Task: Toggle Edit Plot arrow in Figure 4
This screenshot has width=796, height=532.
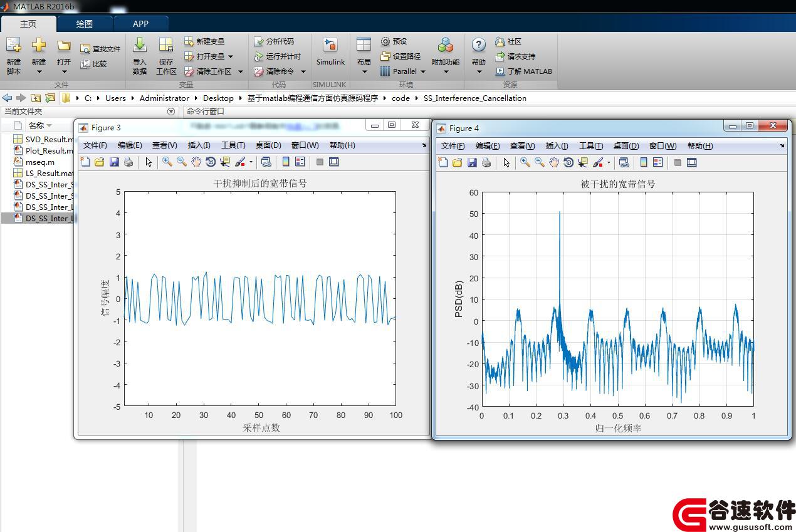Action: (x=506, y=162)
